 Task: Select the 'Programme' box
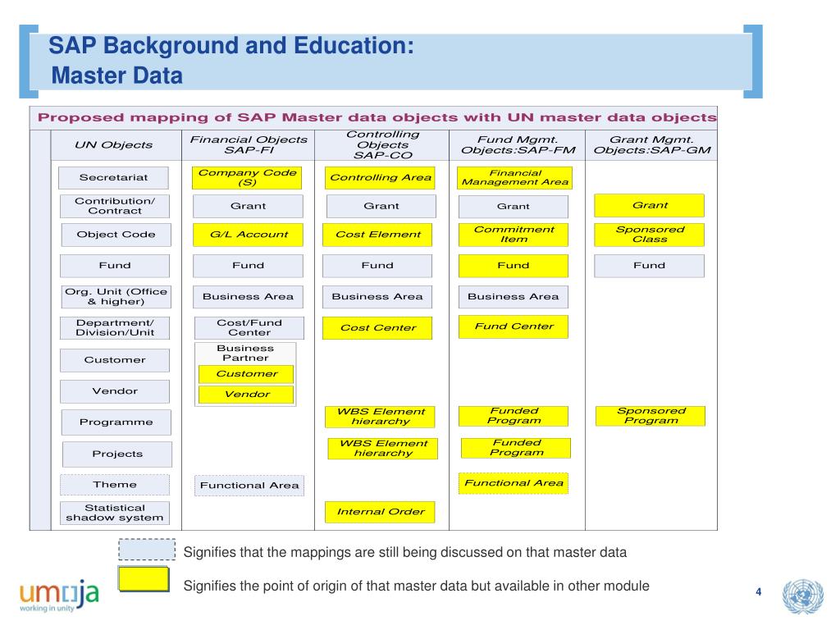(116, 422)
